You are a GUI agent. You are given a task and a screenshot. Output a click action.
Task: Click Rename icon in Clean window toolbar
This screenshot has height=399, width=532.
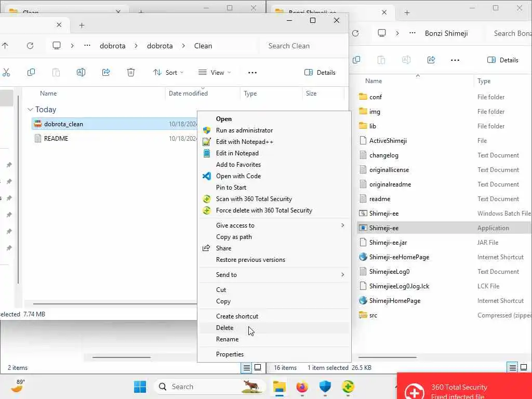(x=81, y=72)
